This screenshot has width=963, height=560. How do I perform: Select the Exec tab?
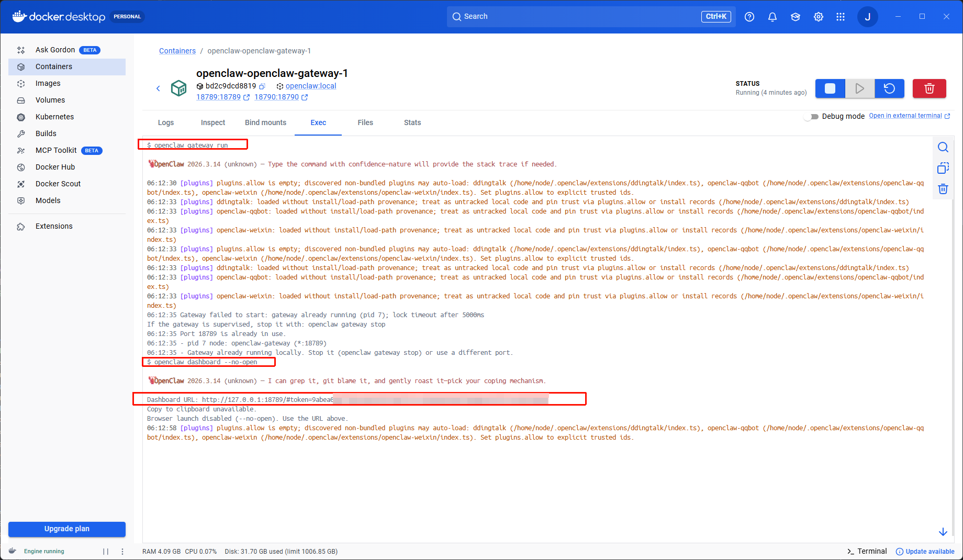[x=318, y=122]
